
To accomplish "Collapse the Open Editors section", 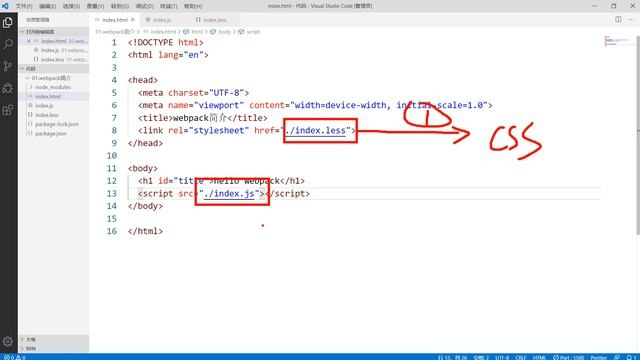I will (53, 31).
